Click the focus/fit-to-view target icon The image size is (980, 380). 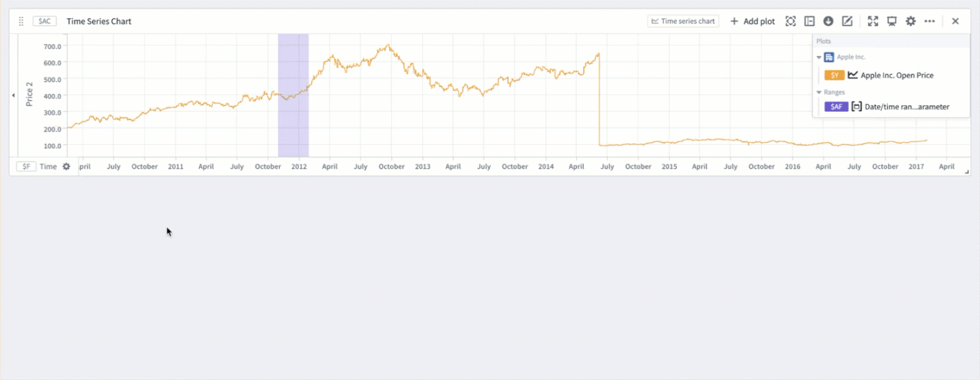click(790, 22)
